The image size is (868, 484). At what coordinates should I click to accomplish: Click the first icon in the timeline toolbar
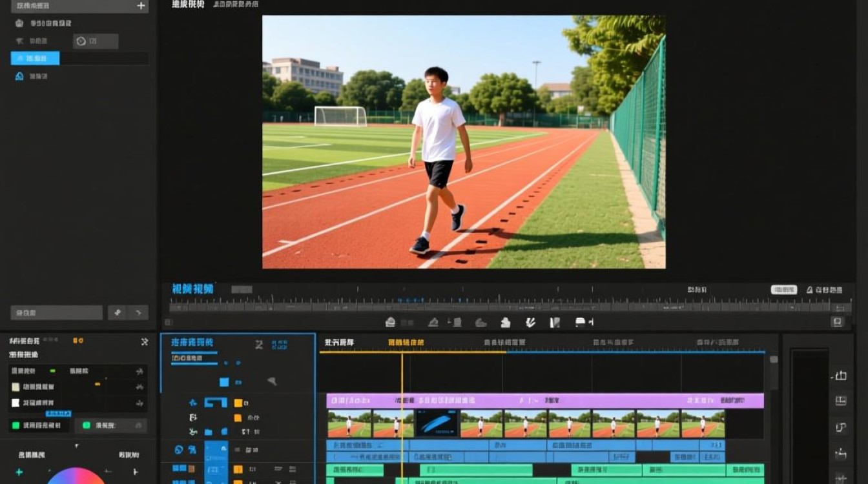point(390,322)
